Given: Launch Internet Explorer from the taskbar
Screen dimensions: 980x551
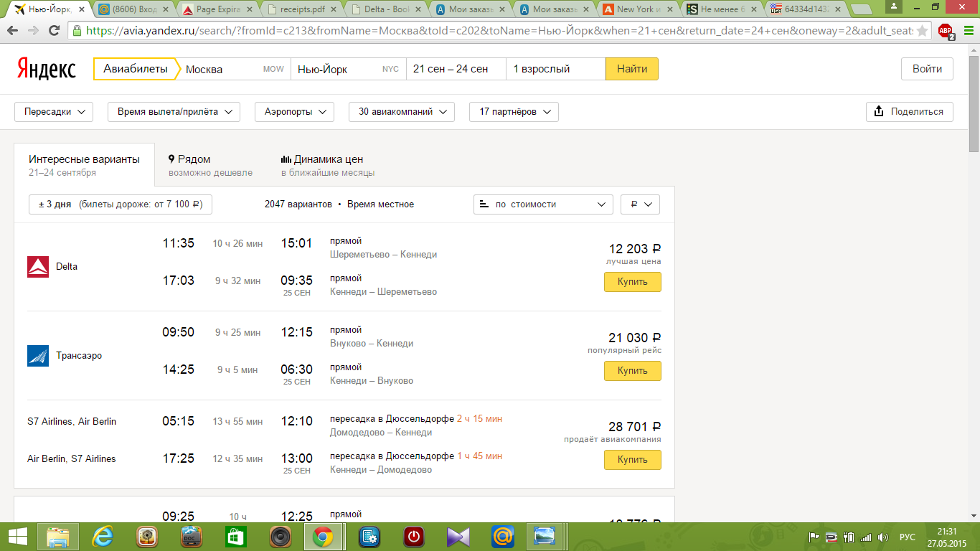Looking at the screenshot, I should (104, 537).
